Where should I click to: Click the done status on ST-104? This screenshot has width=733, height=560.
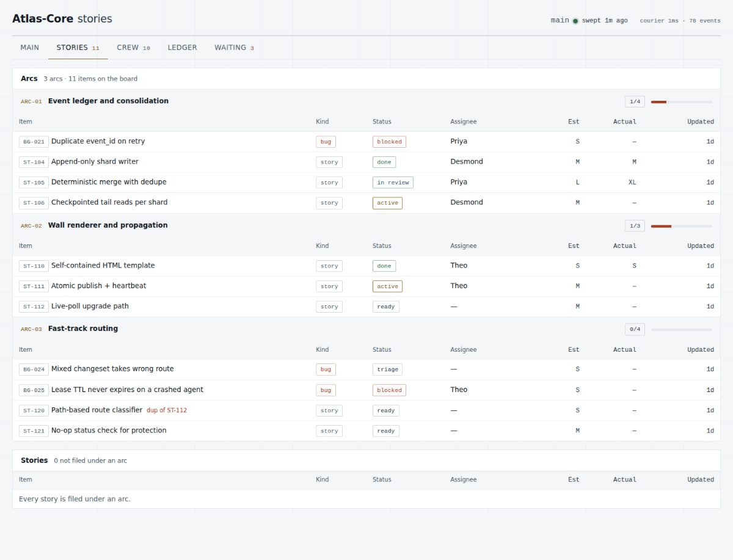(384, 162)
